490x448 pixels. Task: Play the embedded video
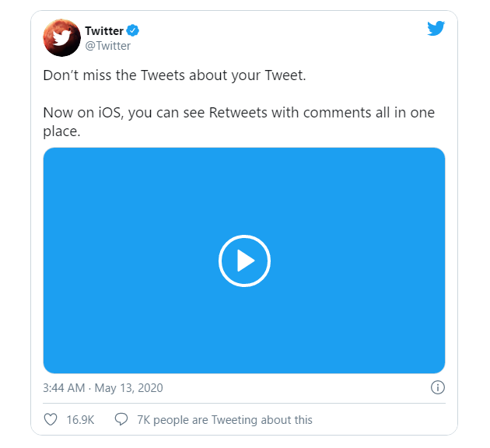pyautogui.click(x=244, y=261)
